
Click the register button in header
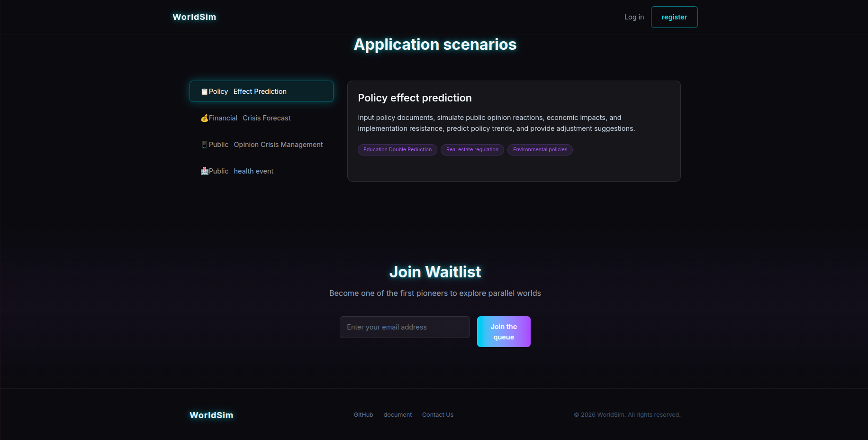tap(674, 17)
